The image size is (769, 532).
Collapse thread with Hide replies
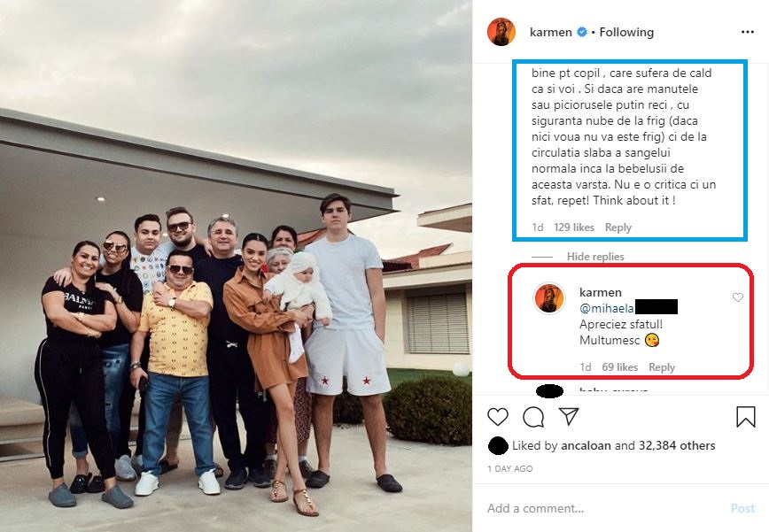coord(595,257)
